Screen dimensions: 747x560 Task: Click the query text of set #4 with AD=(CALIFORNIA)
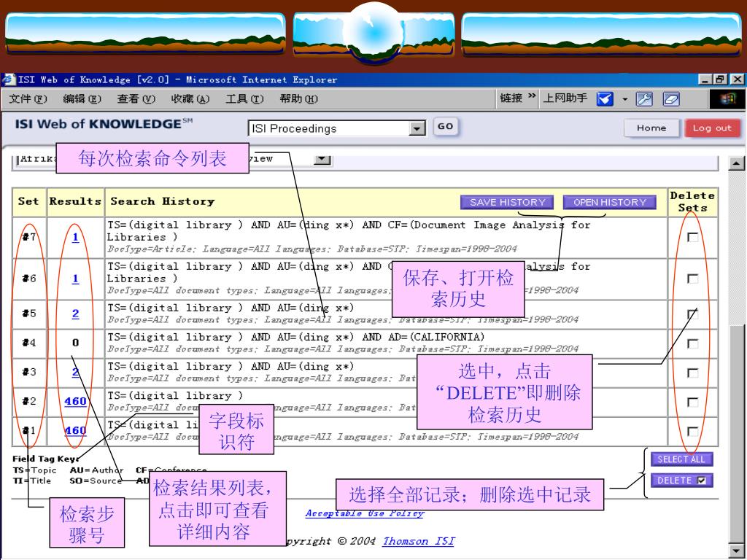coord(296,337)
